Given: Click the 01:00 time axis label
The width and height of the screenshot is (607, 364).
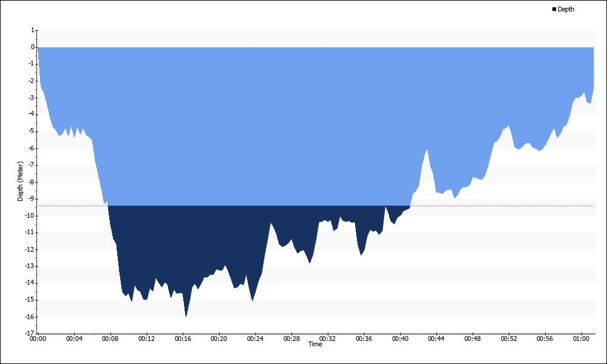Looking at the screenshot, I should 581,339.
